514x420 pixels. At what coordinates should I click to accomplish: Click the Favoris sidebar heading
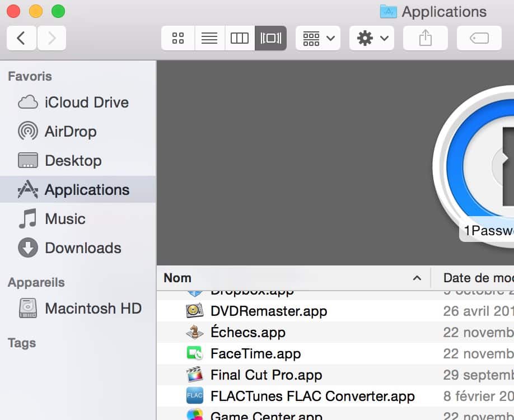pyautogui.click(x=30, y=76)
